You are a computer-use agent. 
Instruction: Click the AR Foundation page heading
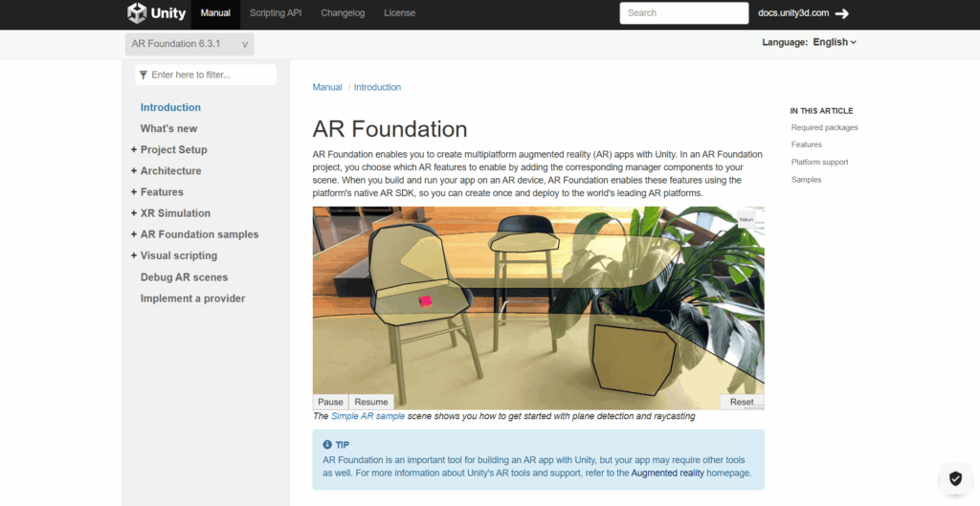pos(390,129)
